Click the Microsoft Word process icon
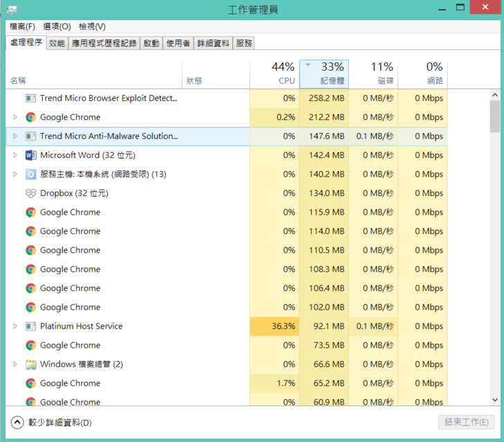Screen dimensions: 504x442 (x=30, y=155)
